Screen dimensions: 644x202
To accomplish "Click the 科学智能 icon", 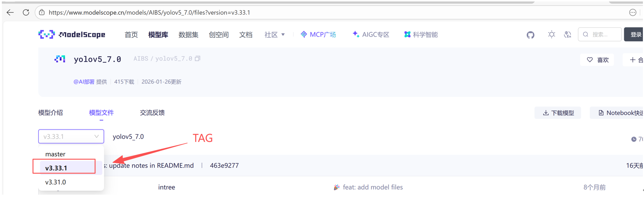I will 407,34.
